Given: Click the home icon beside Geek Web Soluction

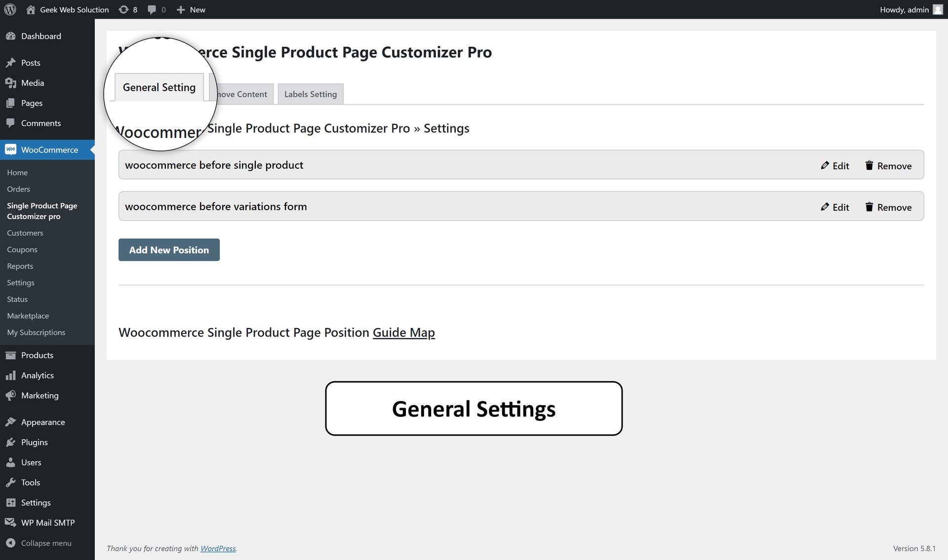Looking at the screenshot, I should pyautogui.click(x=31, y=9).
